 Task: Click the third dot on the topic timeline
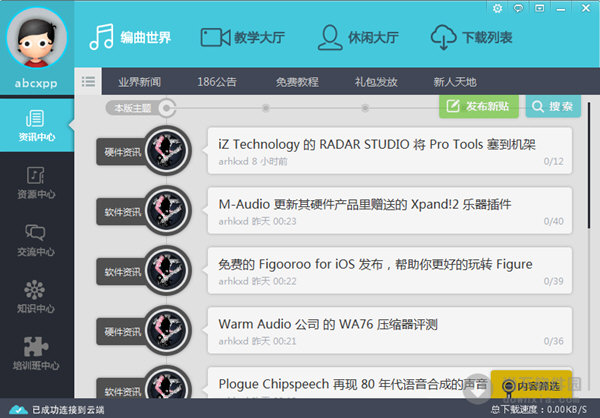point(365,108)
